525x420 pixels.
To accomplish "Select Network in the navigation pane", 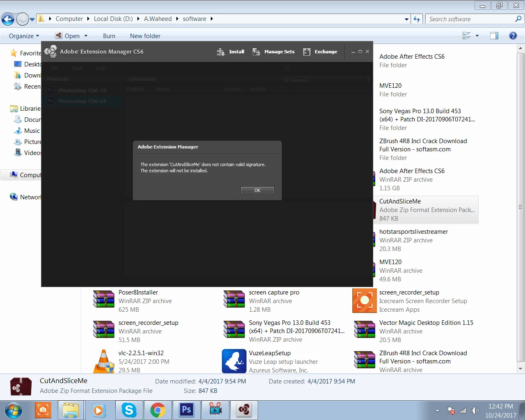I will (x=25, y=197).
